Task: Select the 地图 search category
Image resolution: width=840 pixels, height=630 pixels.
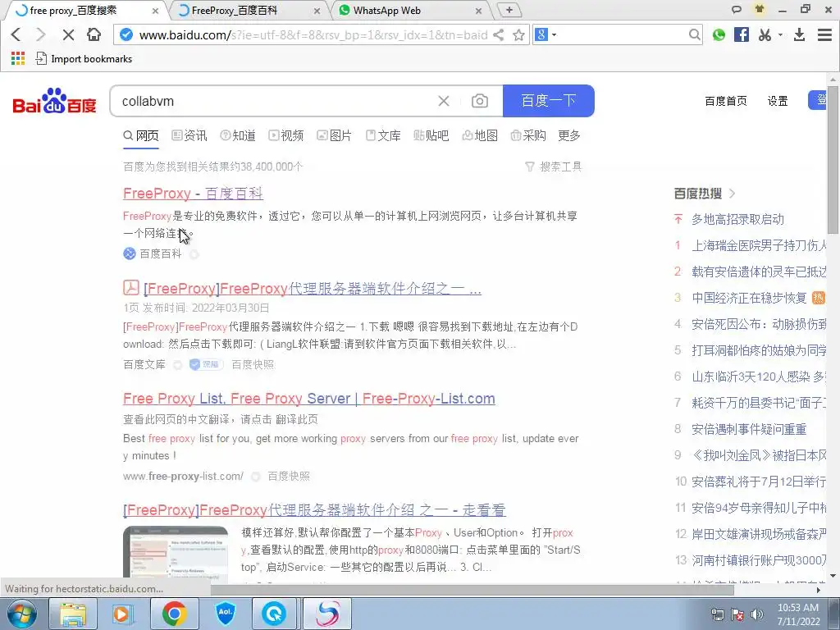Action: pos(480,135)
